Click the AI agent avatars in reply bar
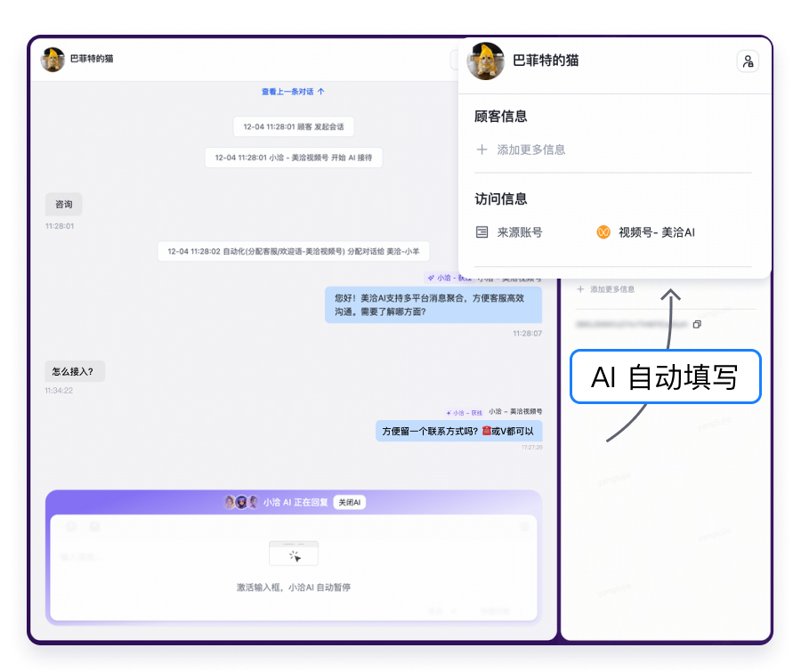Viewport: 801px width, 672px height. [x=240, y=502]
